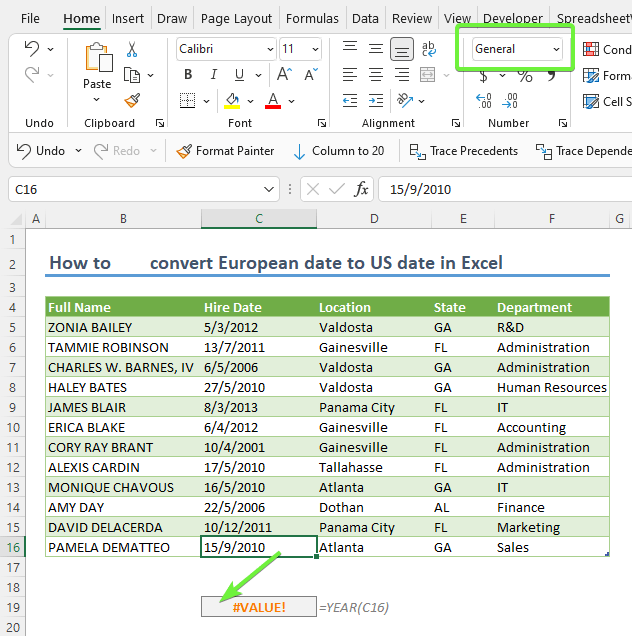632x636 pixels.
Task: Click Accounting Number Format dollar icon
Action: [484, 76]
